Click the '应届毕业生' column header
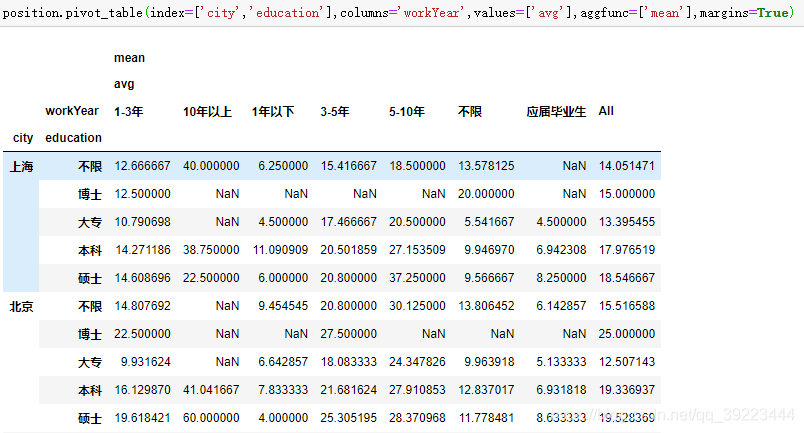Image resolution: width=804 pixels, height=433 pixels. pyautogui.click(x=556, y=111)
